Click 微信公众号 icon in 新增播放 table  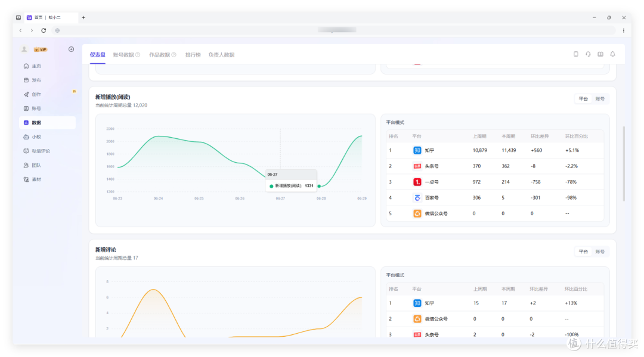[417, 214]
